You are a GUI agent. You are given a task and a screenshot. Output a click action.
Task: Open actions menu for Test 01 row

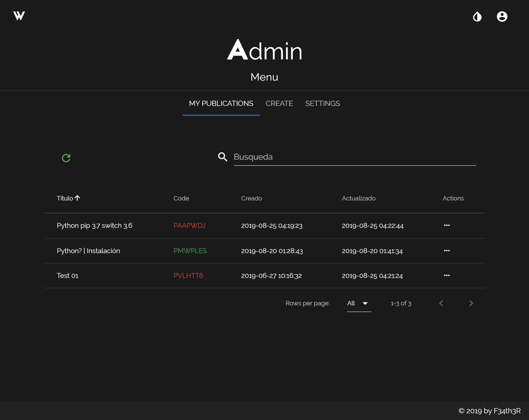point(447,276)
